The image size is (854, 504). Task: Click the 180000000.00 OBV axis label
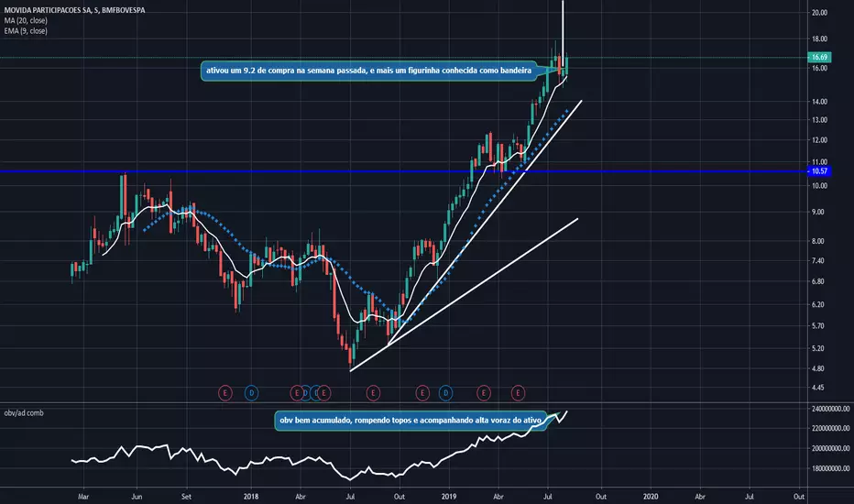click(830, 468)
